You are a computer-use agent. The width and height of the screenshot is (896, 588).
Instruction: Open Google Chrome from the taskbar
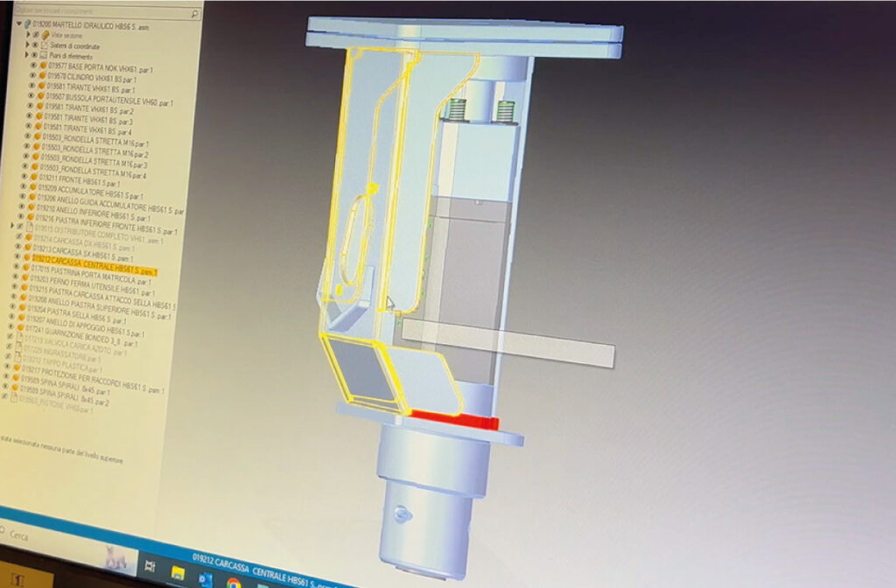click(234, 581)
